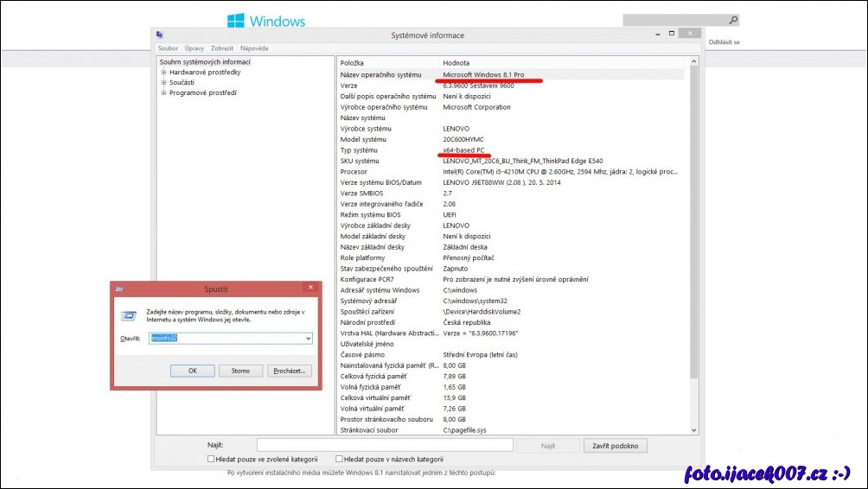This screenshot has height=489, width=868.
Task: Click the Spustit dialog title icon
Action: pos(118,289)
